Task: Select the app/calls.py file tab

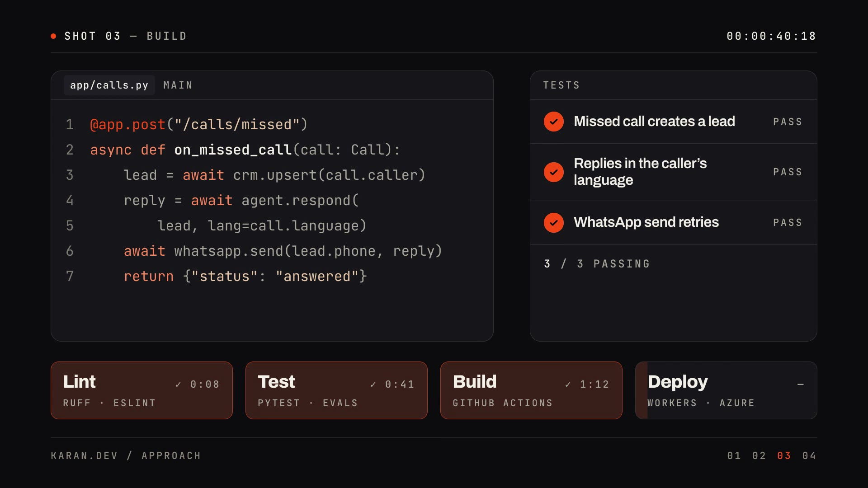Action: coord(109,85)
